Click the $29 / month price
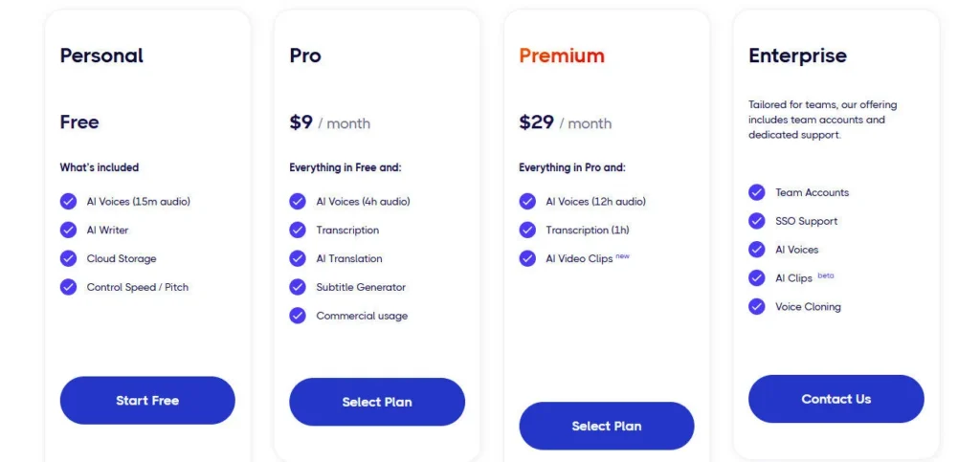980x462 pixels. pyautogui.click(x=565, y=122)
